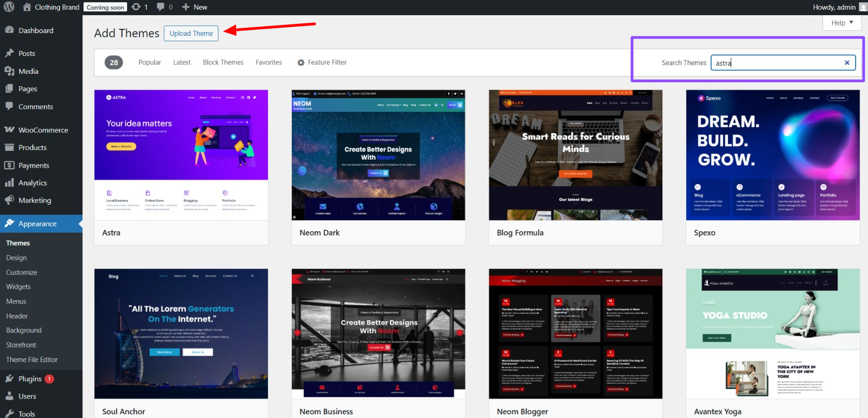Click the Payments icon in sidebar

coord(9,165)
